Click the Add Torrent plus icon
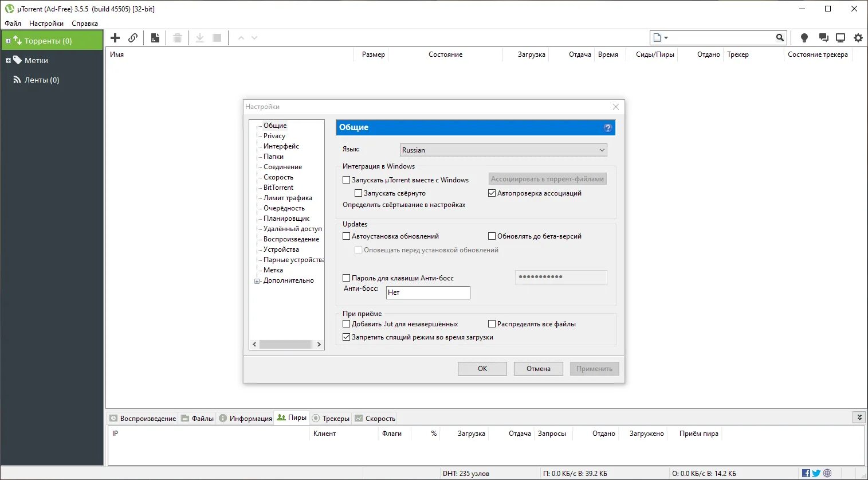 (115, 38)
